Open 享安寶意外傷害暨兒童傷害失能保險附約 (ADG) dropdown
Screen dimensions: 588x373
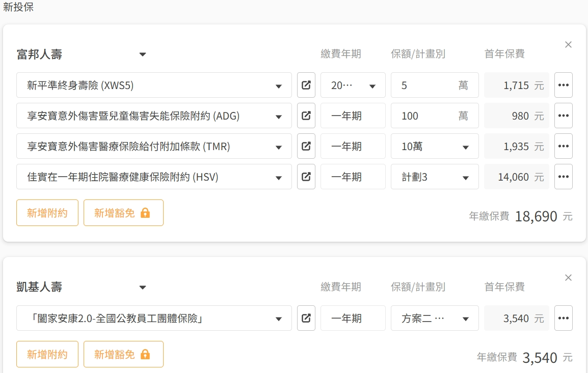click(154, 116)
